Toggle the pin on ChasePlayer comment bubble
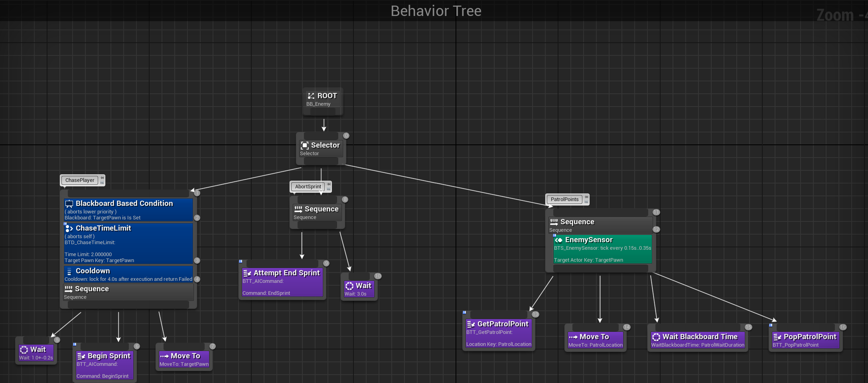The width and height of the screenshot is (868, 383). coord(102,178)
